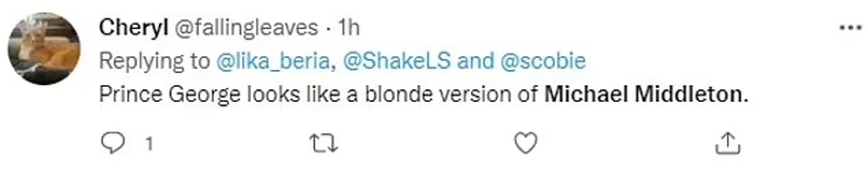Click the word 'and' before @scobie

click(x=475, y=61)
